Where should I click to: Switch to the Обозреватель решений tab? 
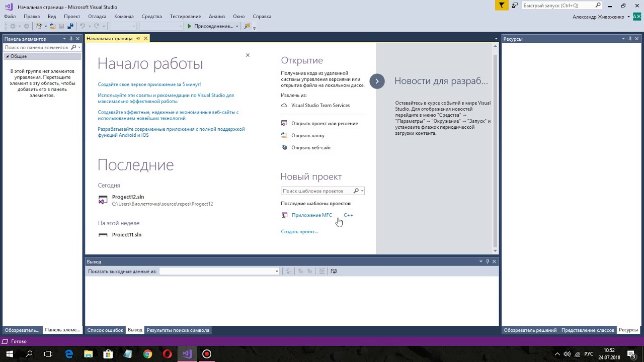click(x=530, y=330)
